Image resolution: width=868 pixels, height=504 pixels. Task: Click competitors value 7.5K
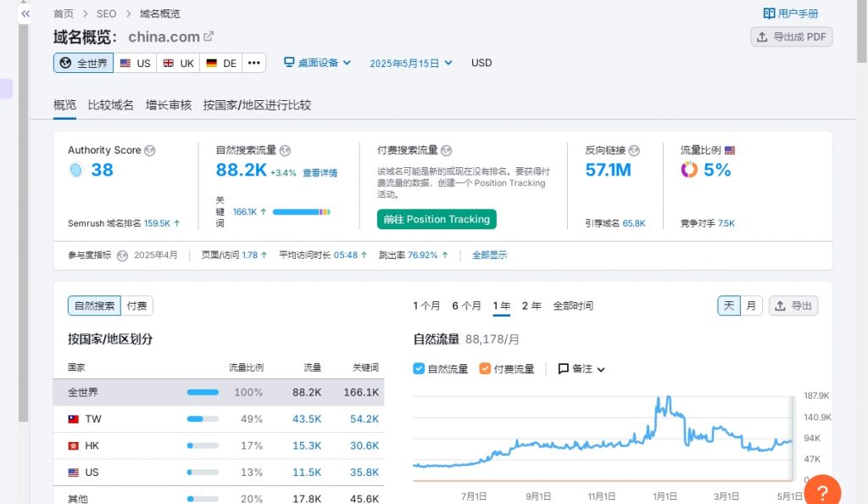point(726,223)
